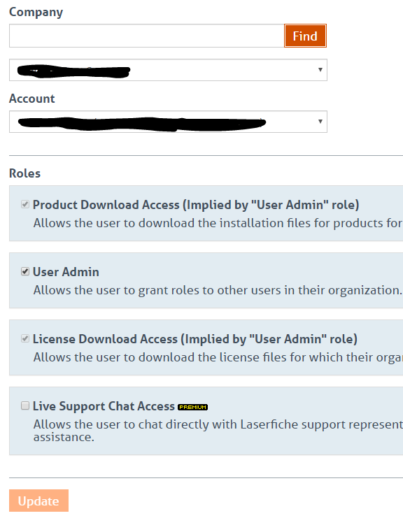Click the yellow PREMIUM badge

(x=193, y=407)
